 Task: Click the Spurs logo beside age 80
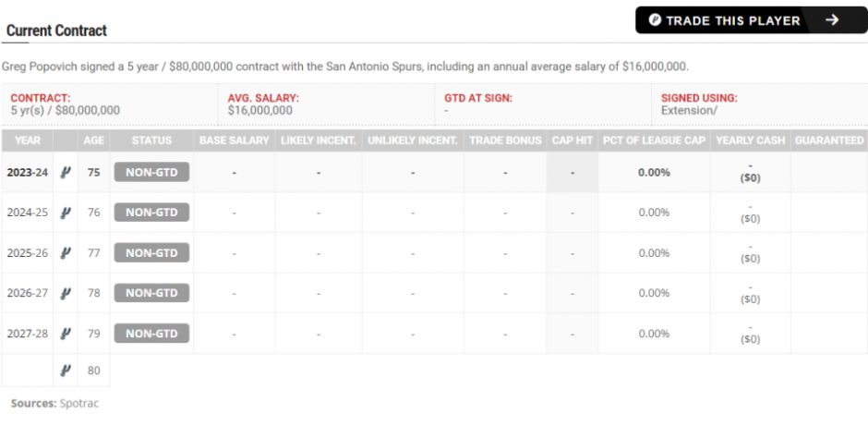[66, 370]
